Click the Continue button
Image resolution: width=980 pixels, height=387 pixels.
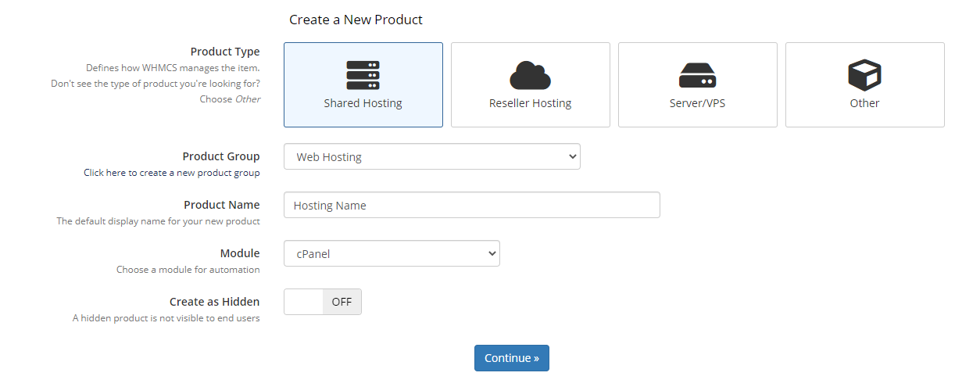[x=512, y=358]
